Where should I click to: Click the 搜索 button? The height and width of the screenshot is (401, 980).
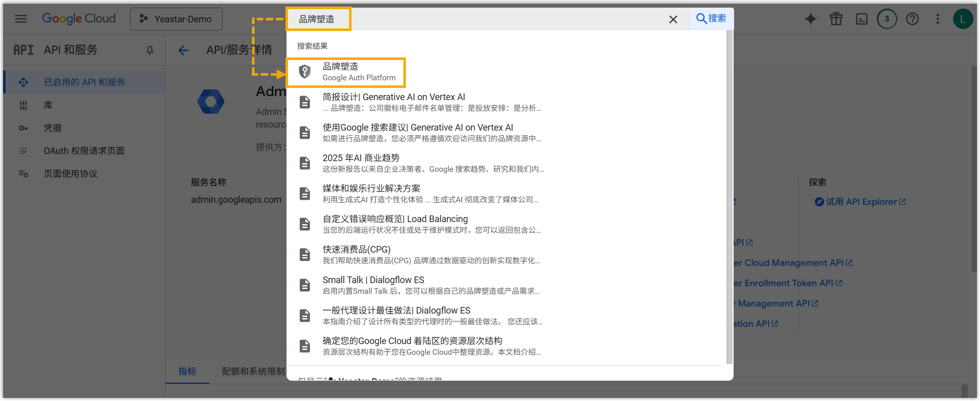711,18
